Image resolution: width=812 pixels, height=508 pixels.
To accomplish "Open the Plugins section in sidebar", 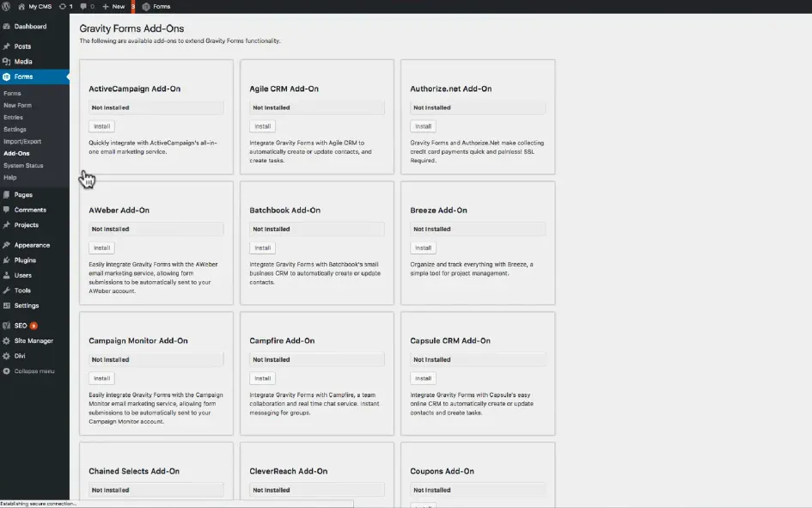I will point(25,260).
